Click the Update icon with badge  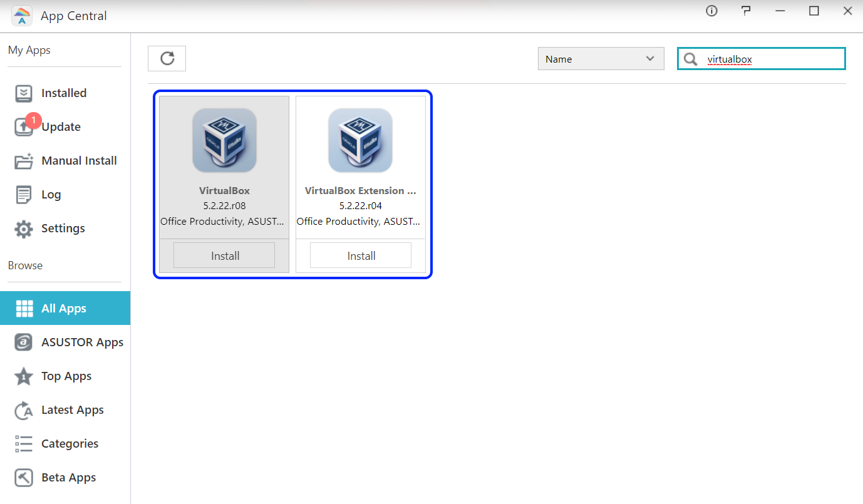pyautogui.click(x=24, y=127)
